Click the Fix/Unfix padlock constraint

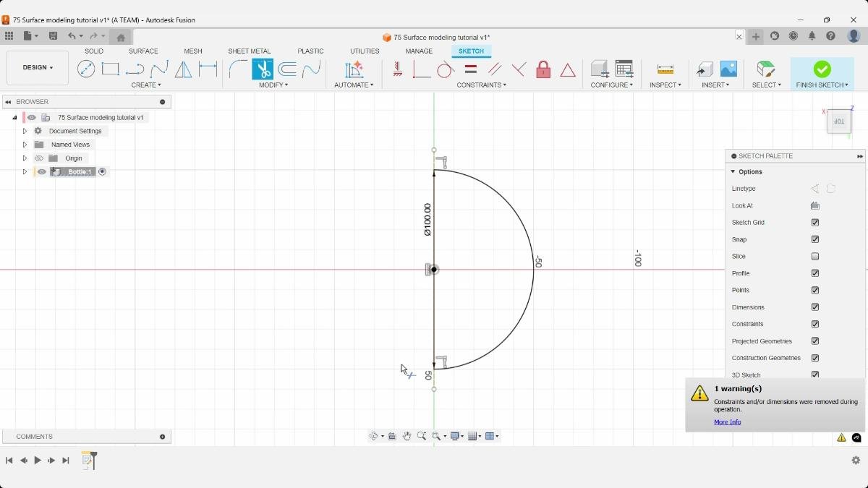click(543, 69)
